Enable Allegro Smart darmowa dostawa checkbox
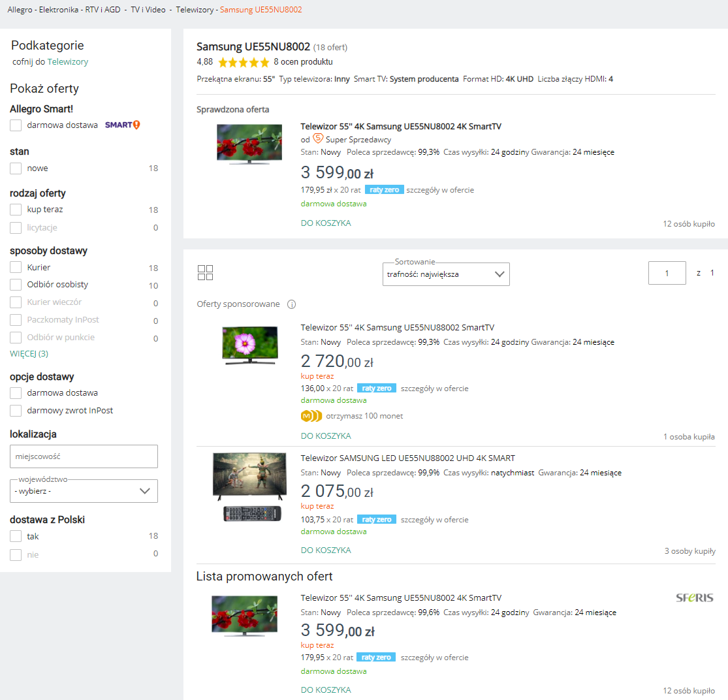This screenshot has width=728, height=700. pyautogui.click(x=16, y=125)
